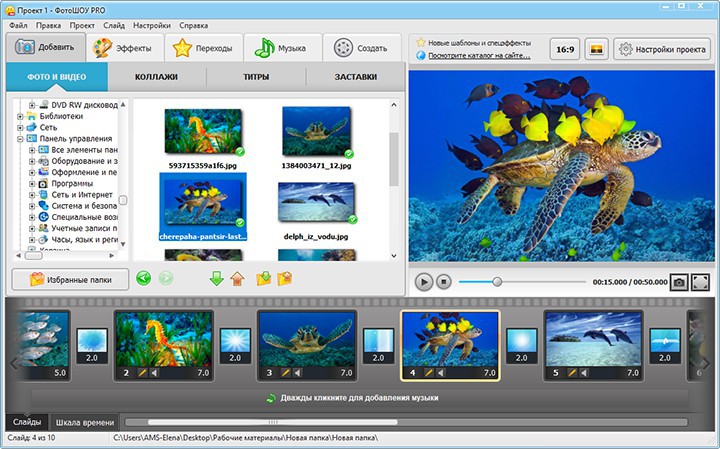
Task: Switch to the Переходы tab
Action: coord(204,48)
